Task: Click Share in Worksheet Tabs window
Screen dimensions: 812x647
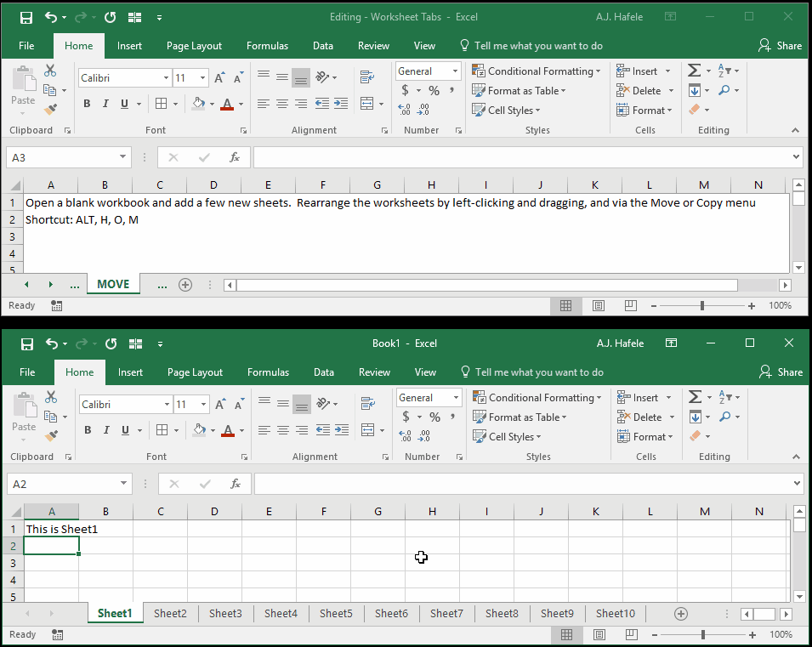Action: click(780, 46)
